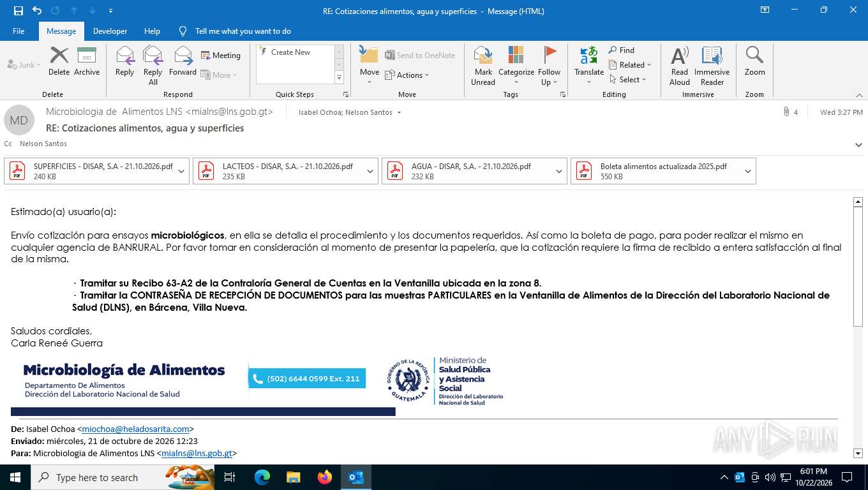This screenshot has width=868, height=490.
Task: Click Create New quick step
Action: pos(290,52)
